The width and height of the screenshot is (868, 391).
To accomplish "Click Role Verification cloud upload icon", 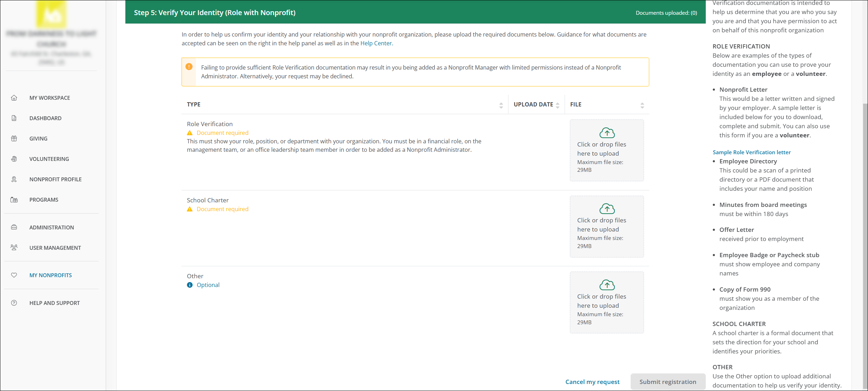I will point(607,133).
